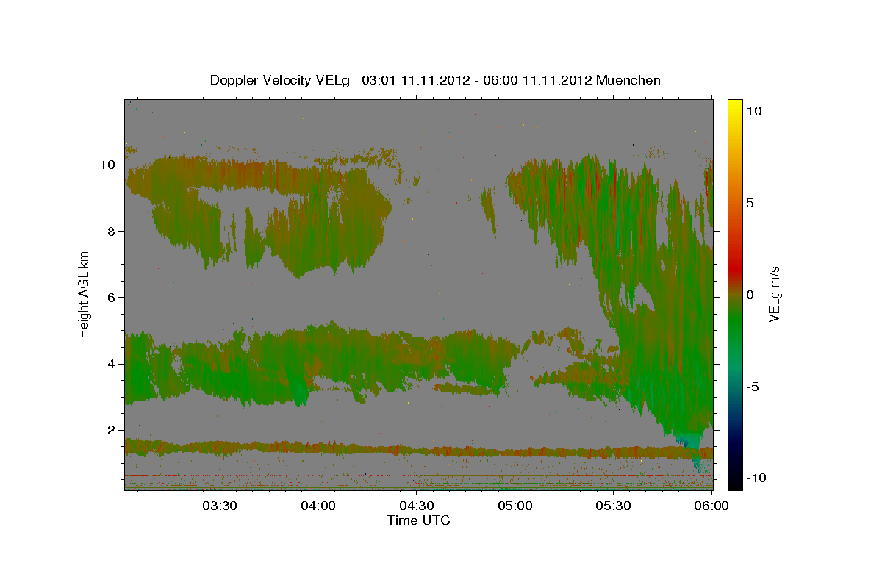Click the black bottom of the velocity colorbar
This screenshot has width=882, height=588.
pyautogui.click(x=734, y=481)
